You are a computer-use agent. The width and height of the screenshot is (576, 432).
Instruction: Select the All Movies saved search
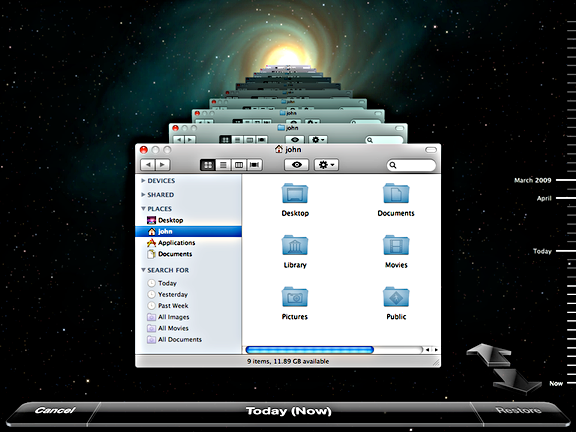click(x=188, y=328)
